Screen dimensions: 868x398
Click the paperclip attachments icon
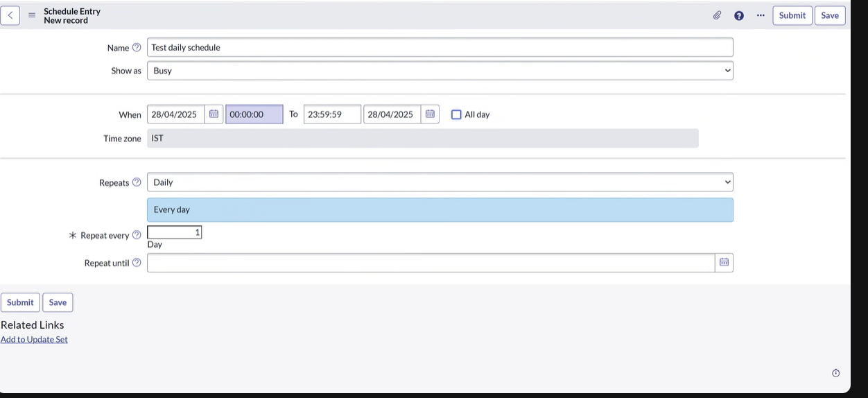(x=718, y=15)
